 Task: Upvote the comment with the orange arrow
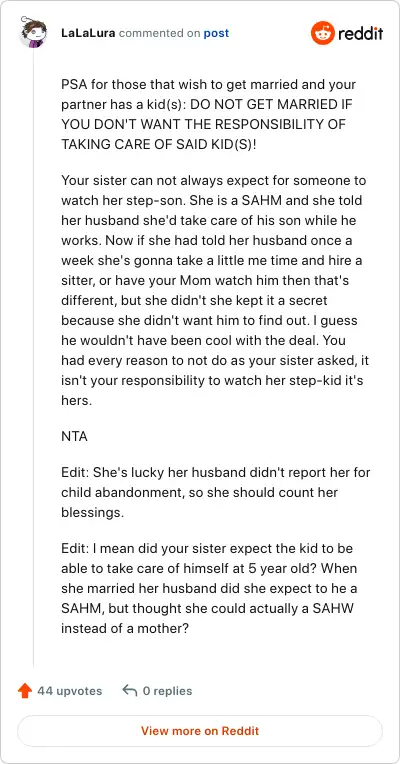pyautogui.click(x=25, y=691)
